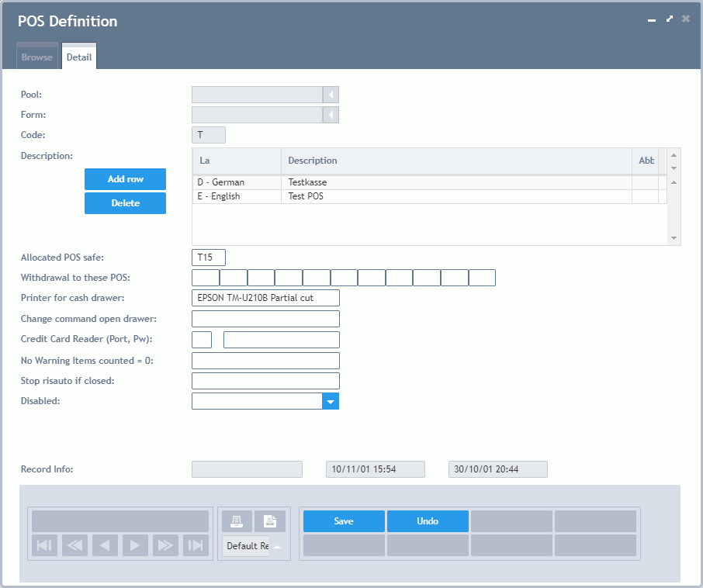The height and width of the screenshot is (588, 703).
Task: Click description grid scrollbar up arrow
Action: point(674,182)
